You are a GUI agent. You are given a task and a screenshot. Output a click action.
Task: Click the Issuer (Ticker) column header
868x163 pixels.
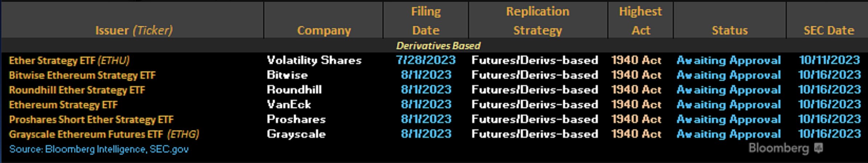pos(133,30)
